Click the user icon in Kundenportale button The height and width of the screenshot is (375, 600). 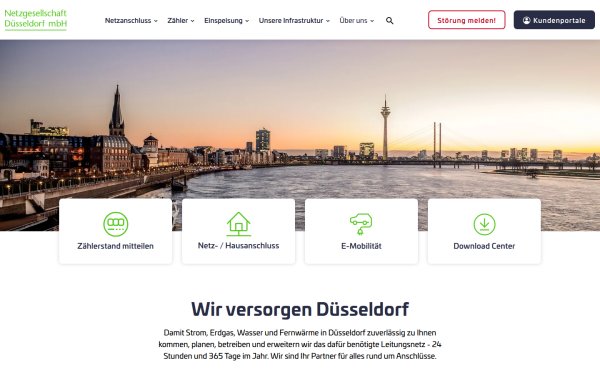tap(527, 20)
